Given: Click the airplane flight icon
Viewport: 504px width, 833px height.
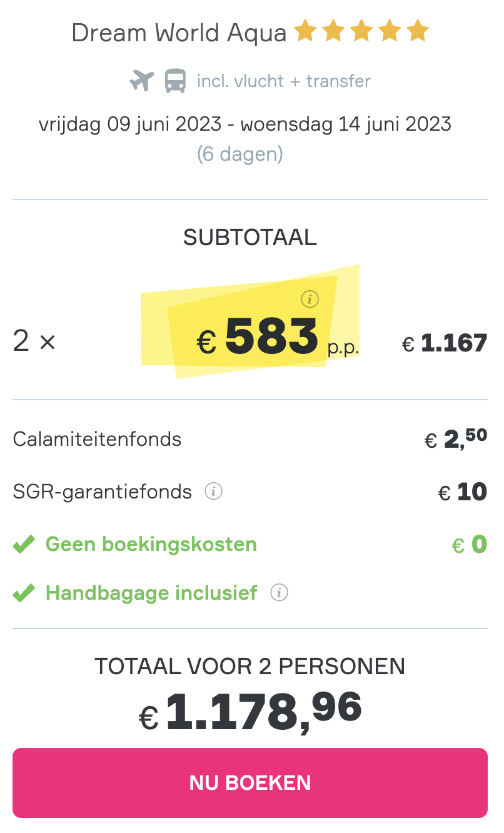Looking at the screenshot, I should (x=142, y=81).
